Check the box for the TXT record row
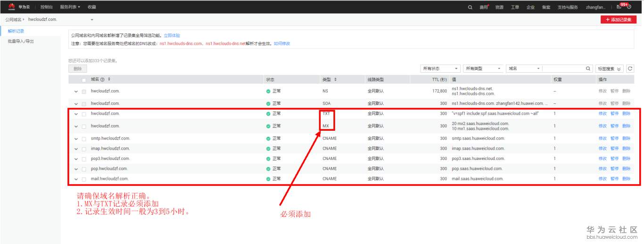 click(x=84, y=114)
